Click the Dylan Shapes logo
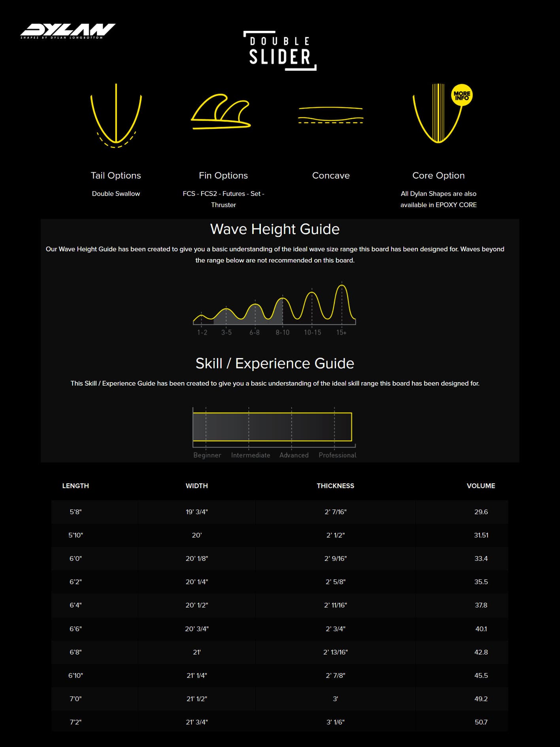The width and height of the screenshot is (560, 747). (x=68, y=31)
